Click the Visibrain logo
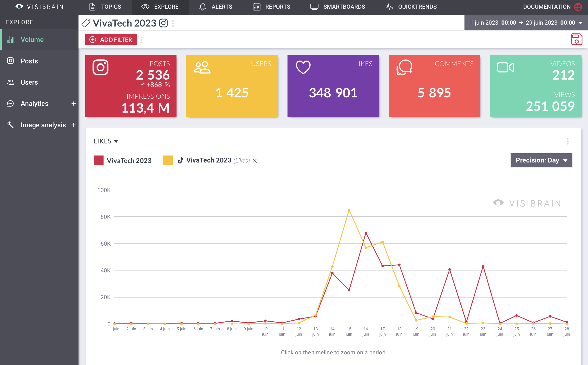This screenshot has height=365, width=588. (x=39, y=7)
